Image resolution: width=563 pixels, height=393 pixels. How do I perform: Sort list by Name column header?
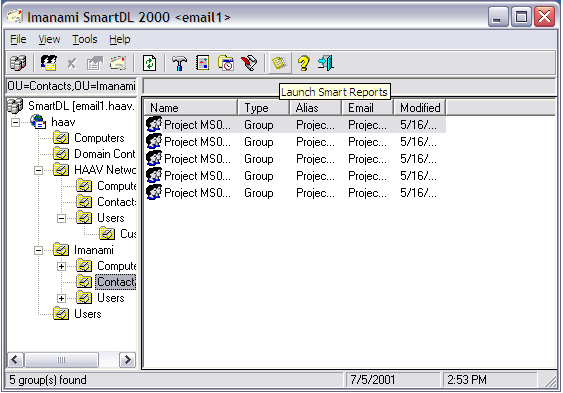pos(191,108)
